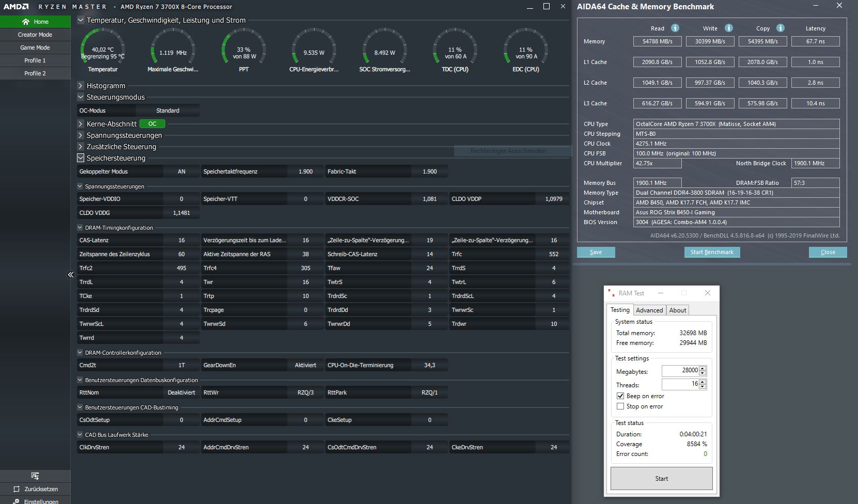Click the Threads input field
Image resolution: width=858 pixels, height=504 pixels.
tap(680, 384)
